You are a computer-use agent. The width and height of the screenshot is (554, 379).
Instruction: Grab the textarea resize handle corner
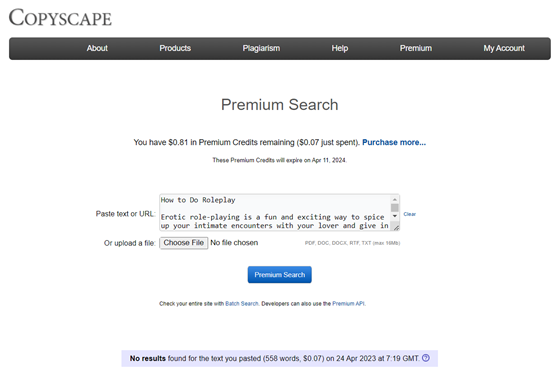coord(396,227)
